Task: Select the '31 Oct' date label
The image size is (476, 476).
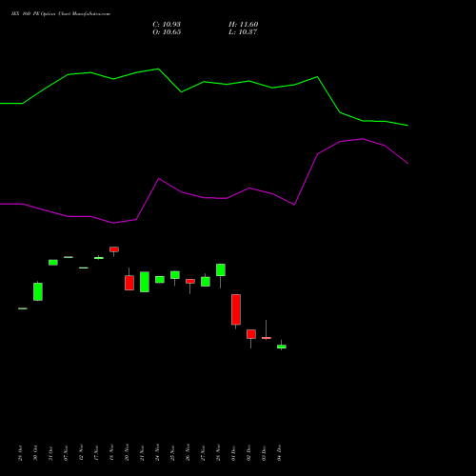Action: coord(50,453)
